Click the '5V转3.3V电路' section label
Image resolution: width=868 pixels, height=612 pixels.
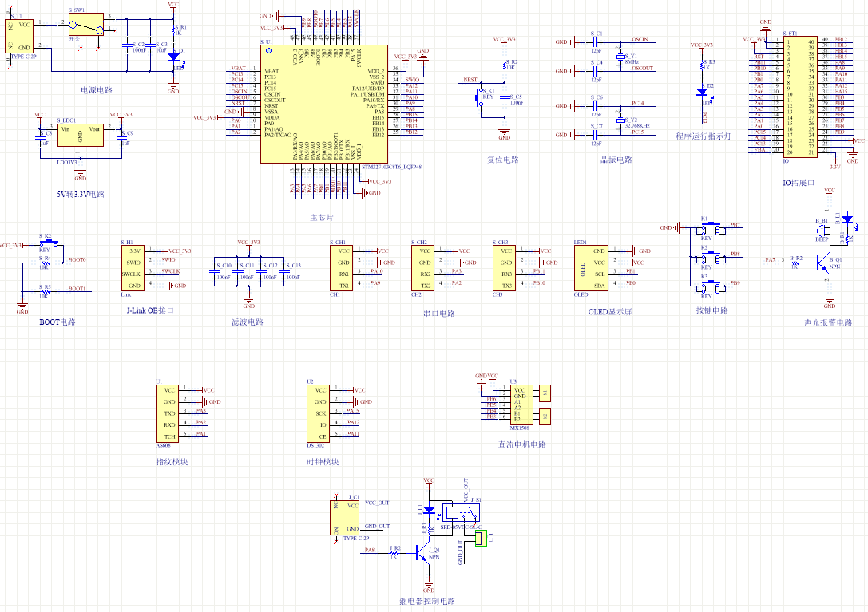(x=81, y=194)
